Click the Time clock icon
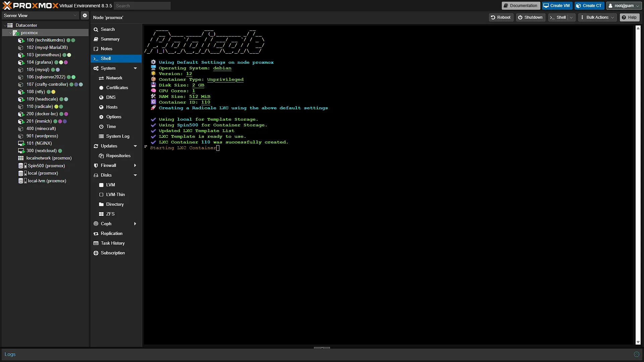This screenshot has height=362, width=644. pos(101,127)
